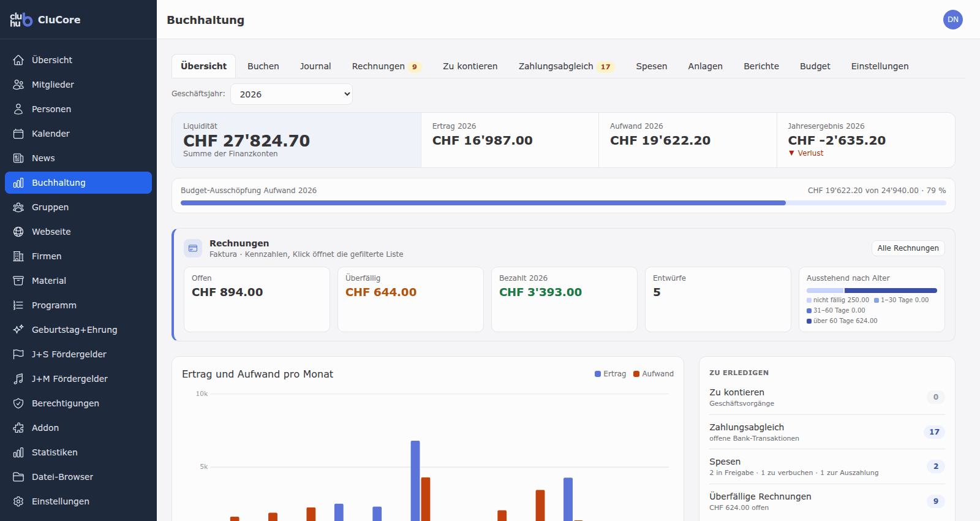Open Überfällige Rechnungen in Zu erledigen list
980x521 pixels.
pos(827,501)
